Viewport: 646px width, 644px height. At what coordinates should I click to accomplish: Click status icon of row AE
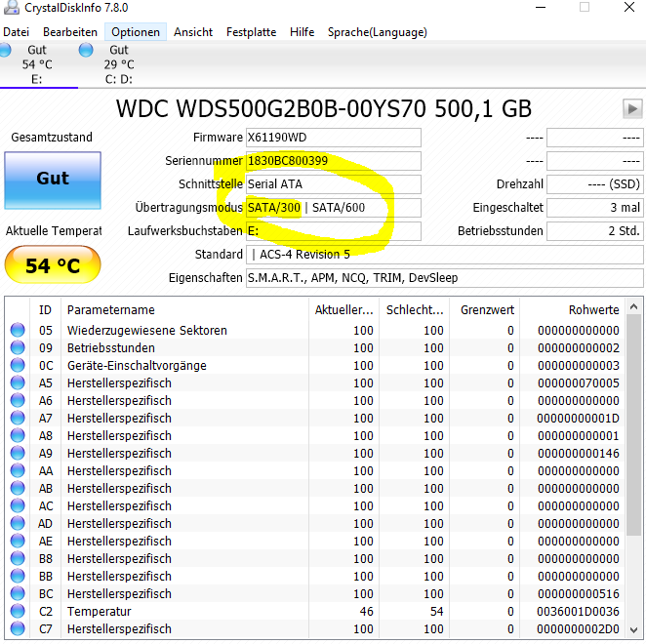[18, 542]
